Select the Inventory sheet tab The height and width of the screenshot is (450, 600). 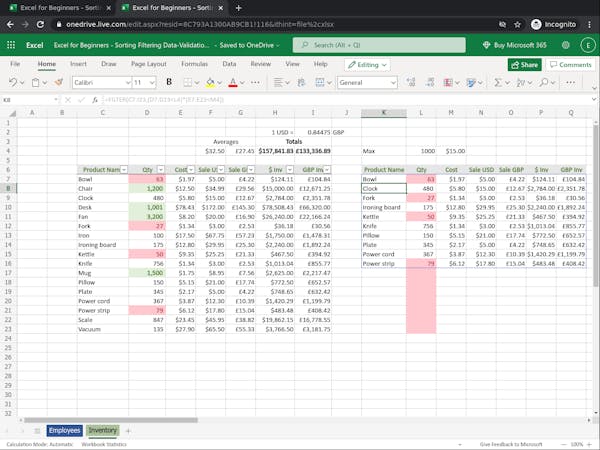102,431
